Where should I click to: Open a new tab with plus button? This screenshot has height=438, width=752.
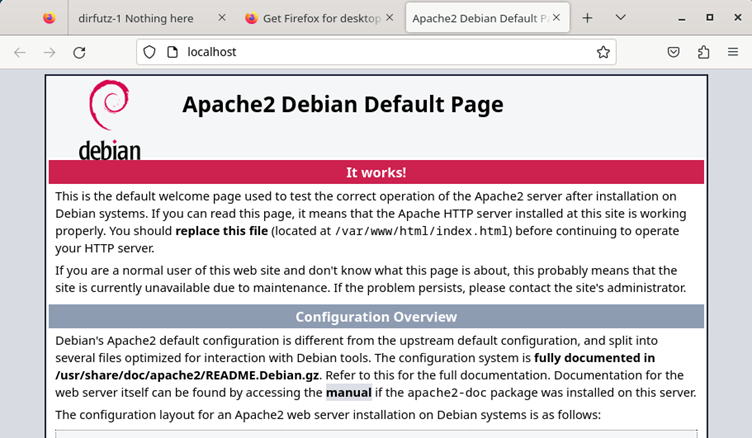(587, 18)
